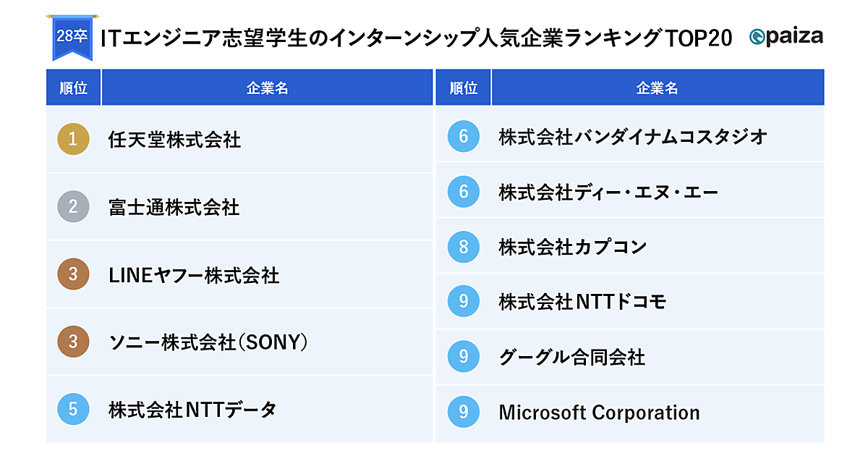Click 株式会社ディー・エヌ・エー entry
The height and width of the screenshot is (456, 868).
point(608,192)
